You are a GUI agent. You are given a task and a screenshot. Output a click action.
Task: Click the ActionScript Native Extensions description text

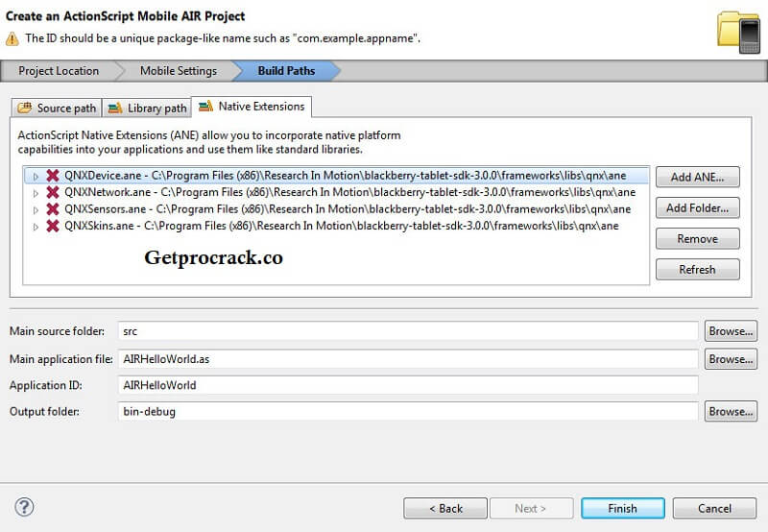pyautogui.click(x=209, y=142)
